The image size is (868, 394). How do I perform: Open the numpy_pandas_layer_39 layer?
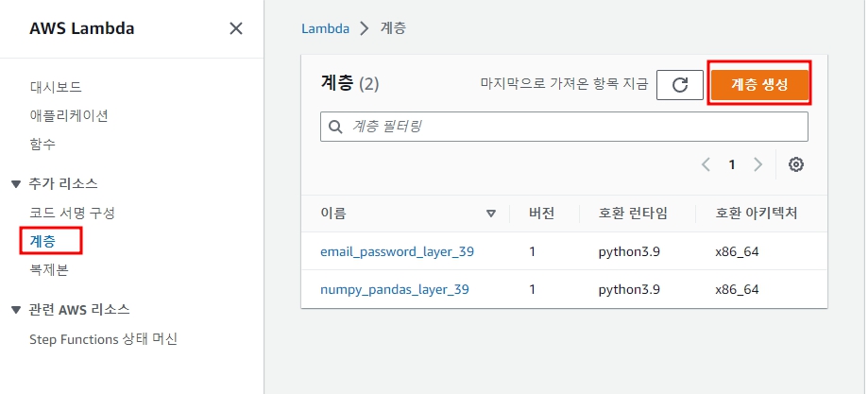(395, 289)
